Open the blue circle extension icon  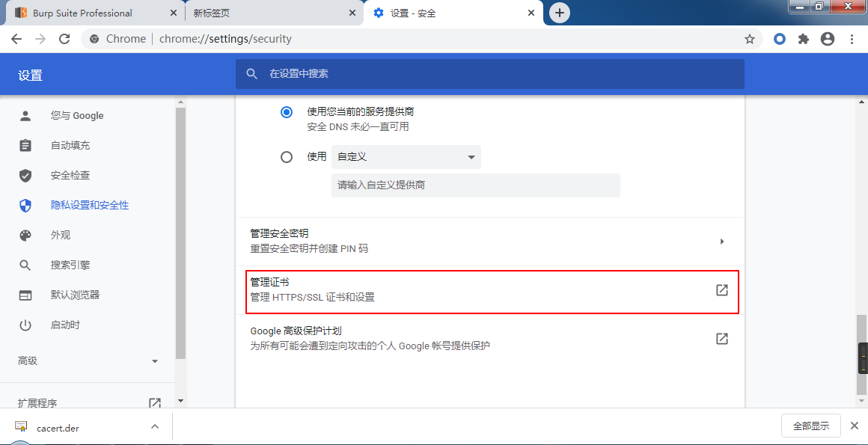pos(780,39)
